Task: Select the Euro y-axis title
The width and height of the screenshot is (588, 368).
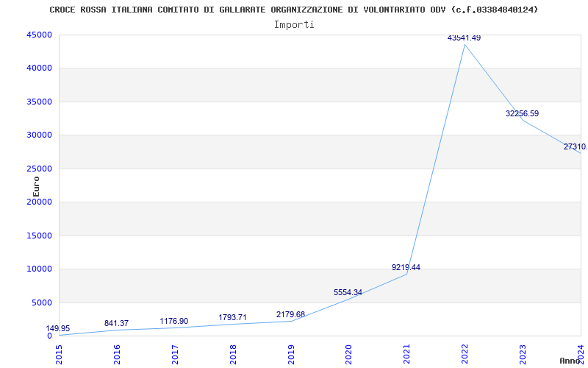Action: point(36,187)
